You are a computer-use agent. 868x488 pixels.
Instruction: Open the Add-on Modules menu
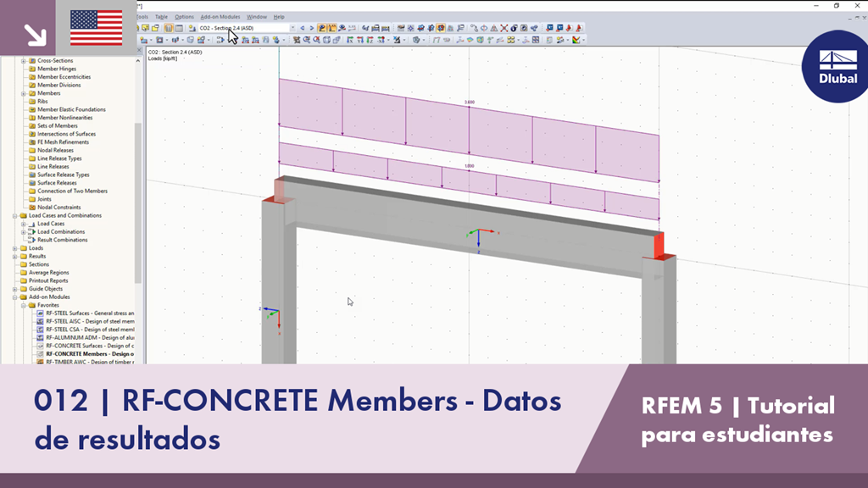pos(220,17)
